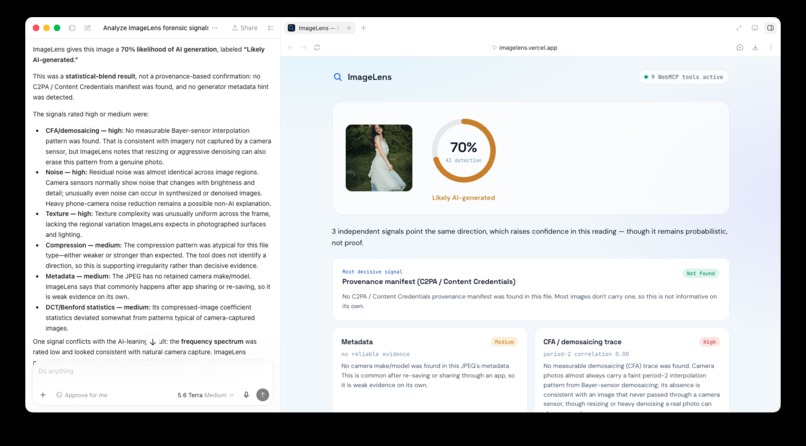Image resolution: width=806 pixels, height=446 pixels.
Task: Open browser downloads icon
Action: tap(755, 47)
